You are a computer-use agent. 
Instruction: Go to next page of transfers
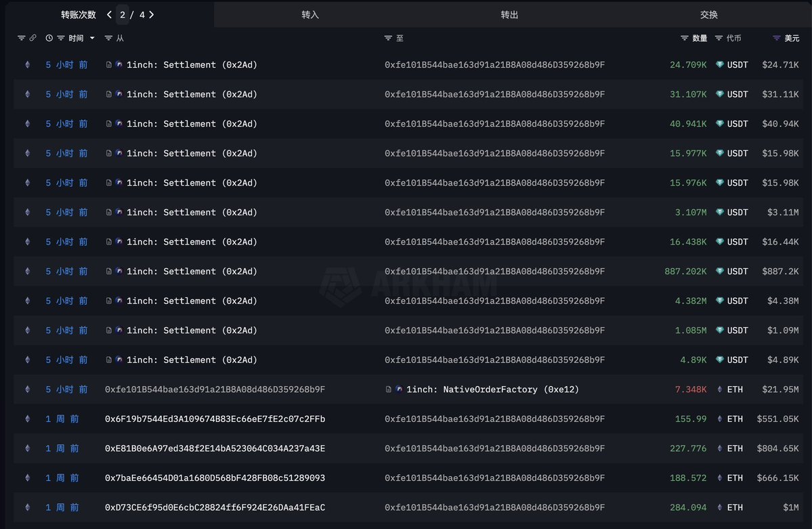(151, 14)
